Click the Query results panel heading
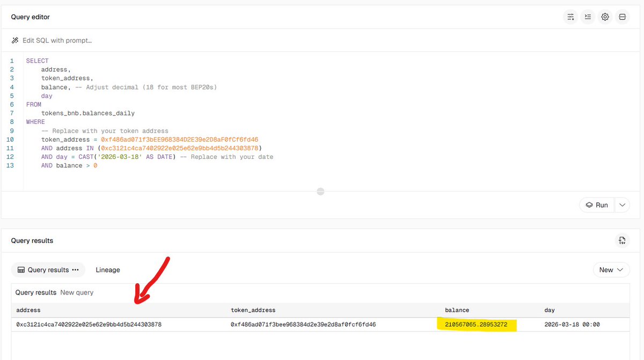The height and width of the screenshot is (360, 644). (x=32, y=240)
